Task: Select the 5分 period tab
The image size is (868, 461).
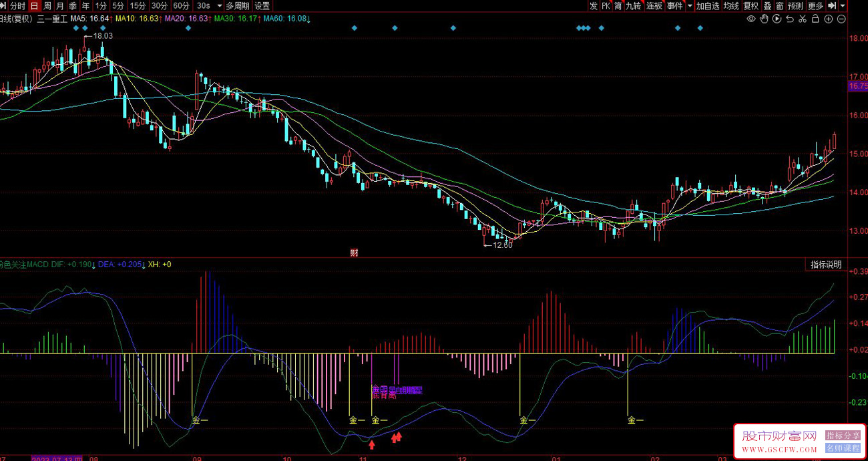Action: (x=118, y=6)
